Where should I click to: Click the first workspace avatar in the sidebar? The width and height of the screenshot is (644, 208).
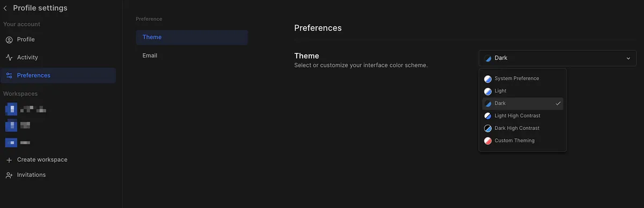[11, 110]
